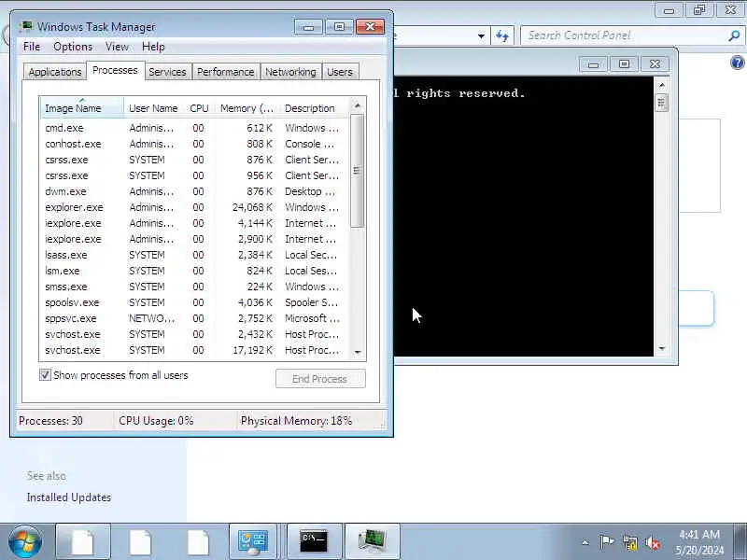
Task: Select the svchost.exe row using 17,192 K
Action: [194, 350]
